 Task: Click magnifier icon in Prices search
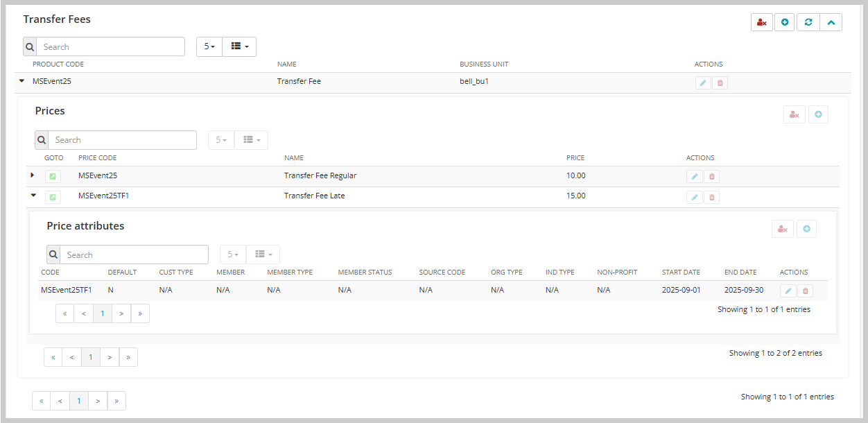[x=42, y=139]
